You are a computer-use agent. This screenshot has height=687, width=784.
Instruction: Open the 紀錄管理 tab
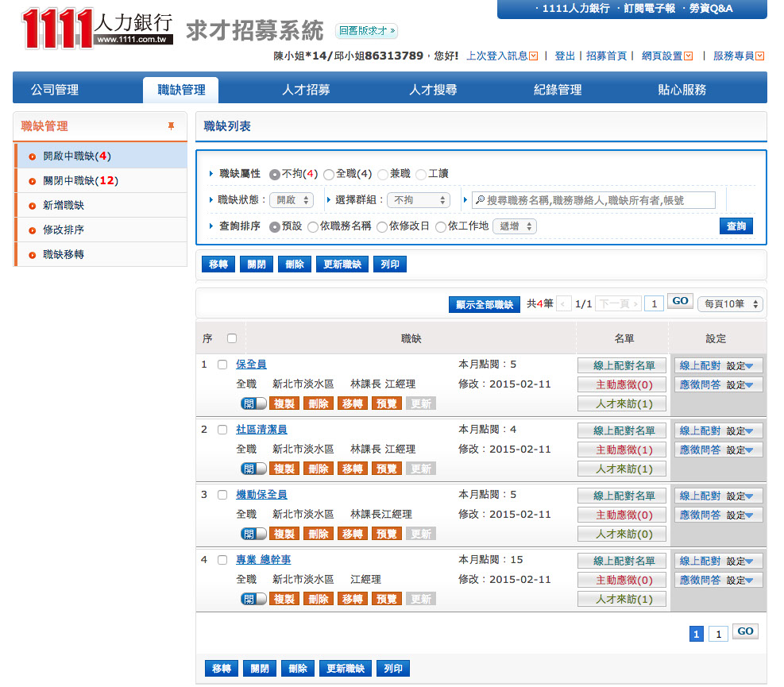coord(558,90)
